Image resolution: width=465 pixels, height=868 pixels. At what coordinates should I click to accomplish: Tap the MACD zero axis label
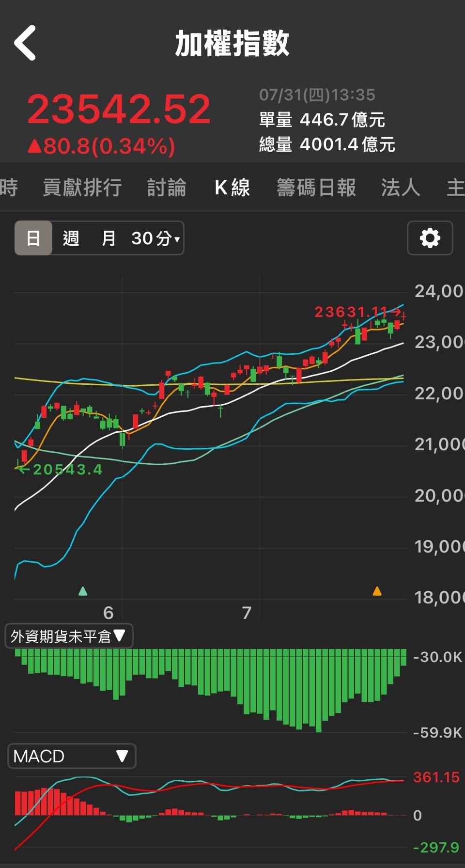point(417,815)
